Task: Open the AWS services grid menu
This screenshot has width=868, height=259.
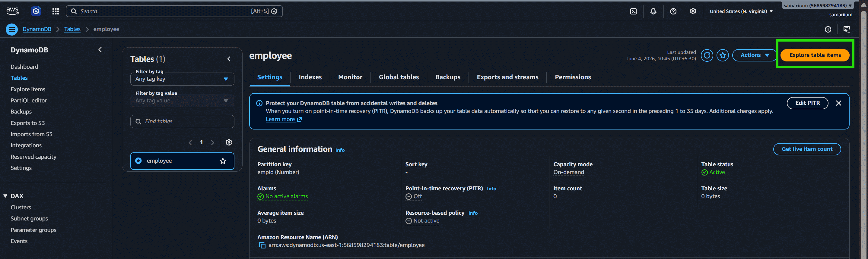Action: pos(56,11)
